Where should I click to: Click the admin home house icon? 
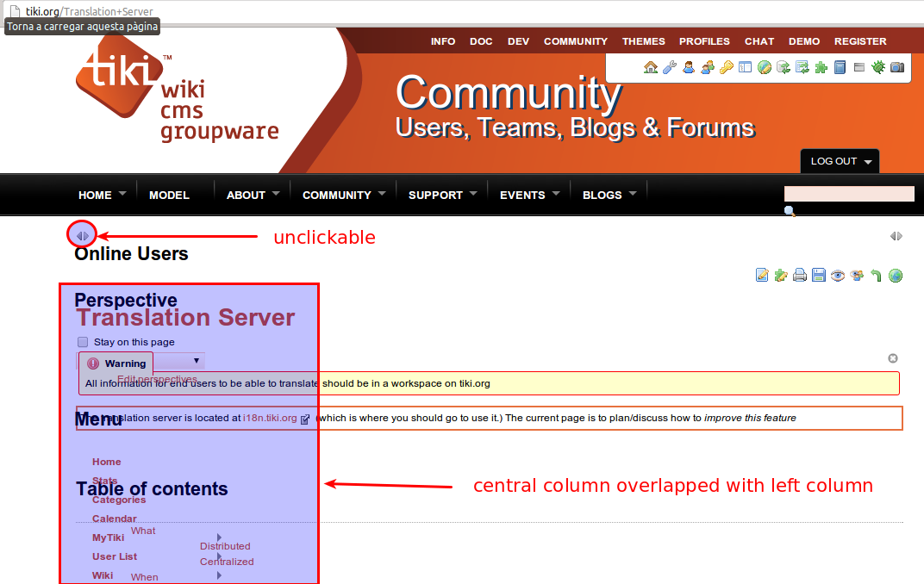(x=651, y=68)
